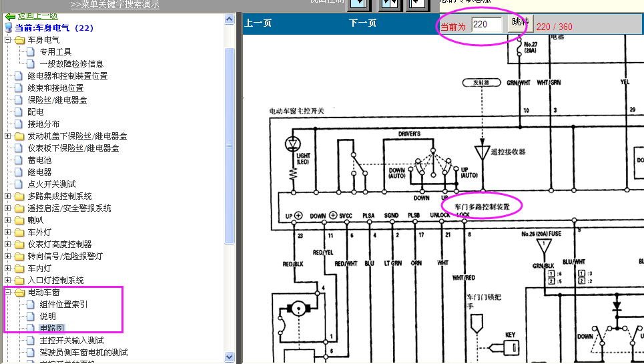Image resolution: width=644 pixels, height=364 pixels.
Task: Click the 说明 page icon
Action: (x=31, y=317)
